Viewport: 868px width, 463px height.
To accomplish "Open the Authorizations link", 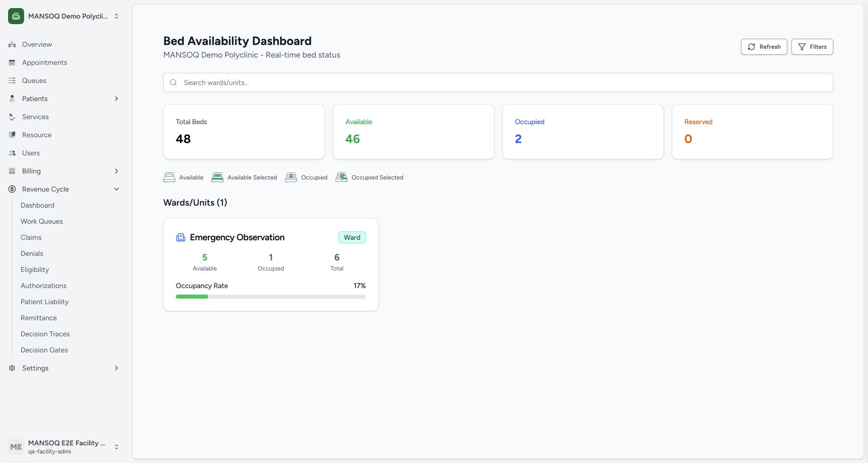I will tap(43, 286).
